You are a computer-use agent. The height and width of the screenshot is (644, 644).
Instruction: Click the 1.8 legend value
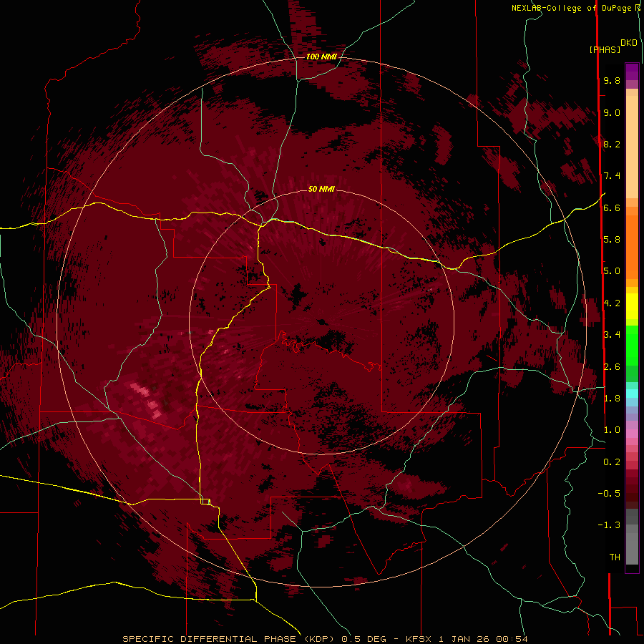612,399
